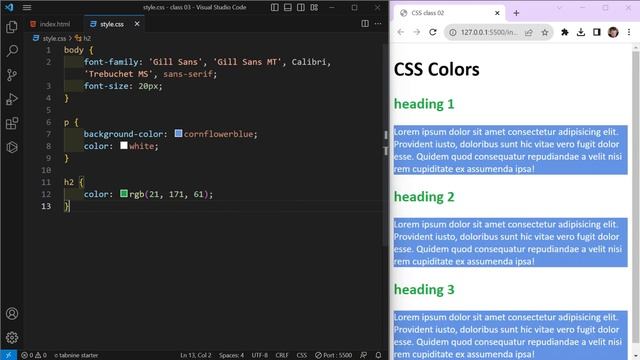640x360 pixels.
Task: Open the browser tab search chevron
Action: 559,8
